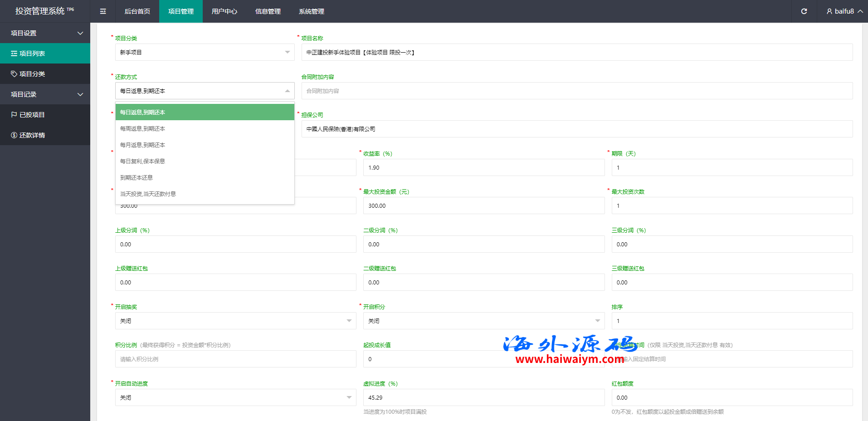Click the refresh icon in top bar
The image size is (868, 421).
coord(804,11)
